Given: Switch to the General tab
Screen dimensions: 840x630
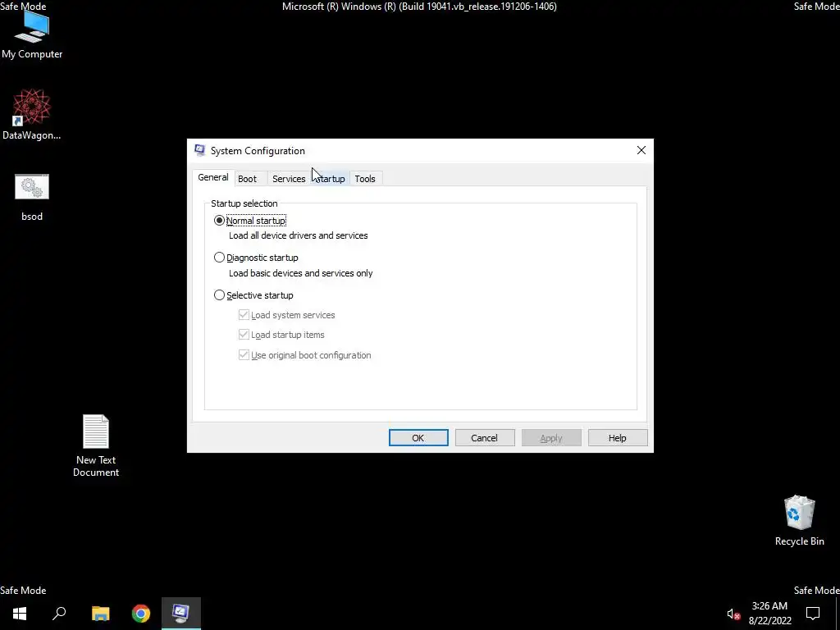Looking at the screenshot, I should coord(213,178).
